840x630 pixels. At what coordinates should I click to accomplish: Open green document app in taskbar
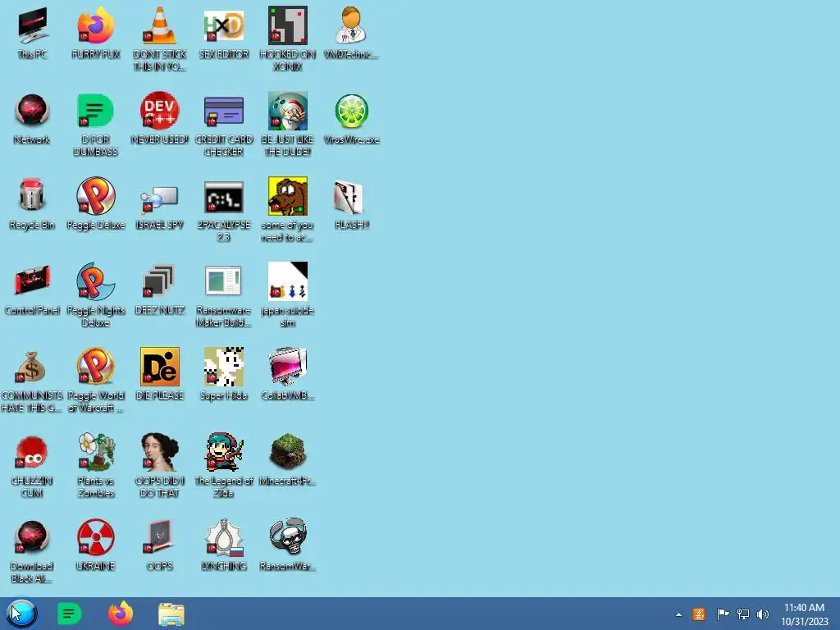point(69,614)
